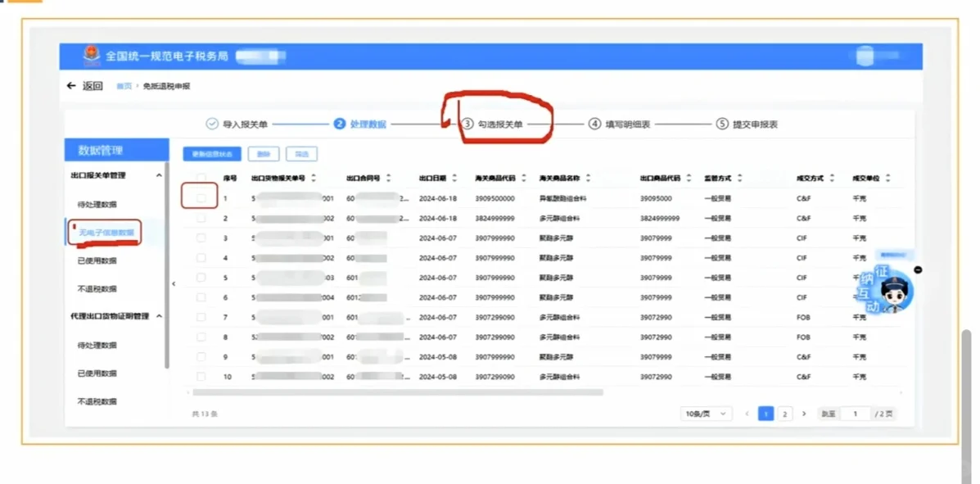Screen dimensions: 980x484
Task: Click the user avatar in top-right header
Action: pos(865,55)
